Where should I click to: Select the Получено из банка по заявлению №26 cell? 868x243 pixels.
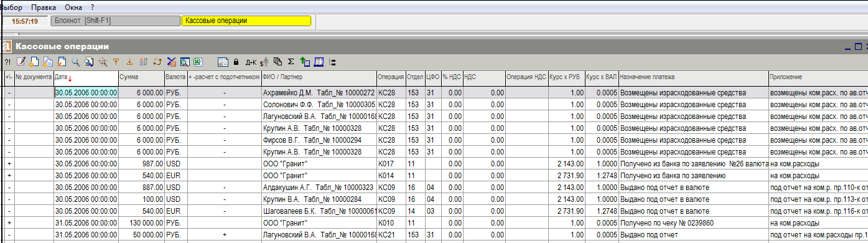point(694,163)
